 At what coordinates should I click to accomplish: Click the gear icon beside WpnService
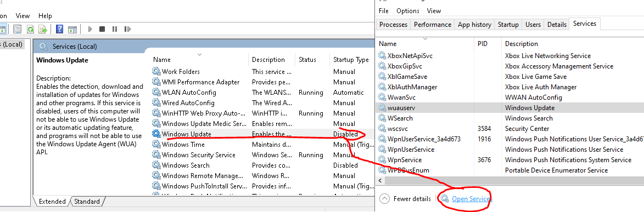(382, 160)
